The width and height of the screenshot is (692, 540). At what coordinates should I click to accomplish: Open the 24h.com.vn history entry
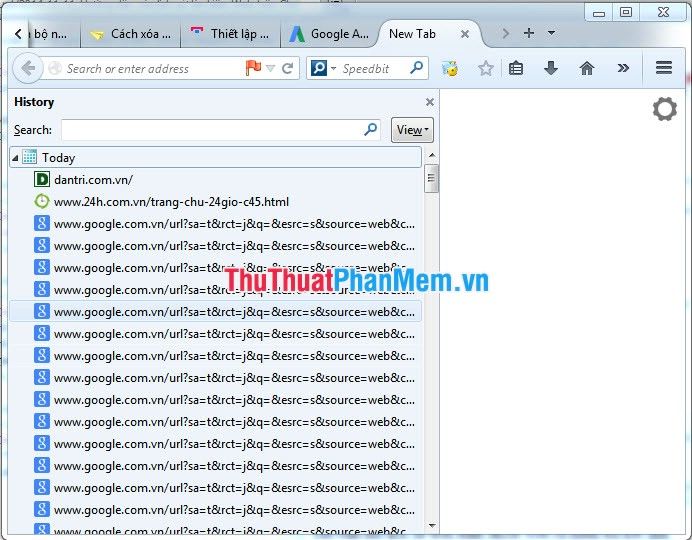170,202
